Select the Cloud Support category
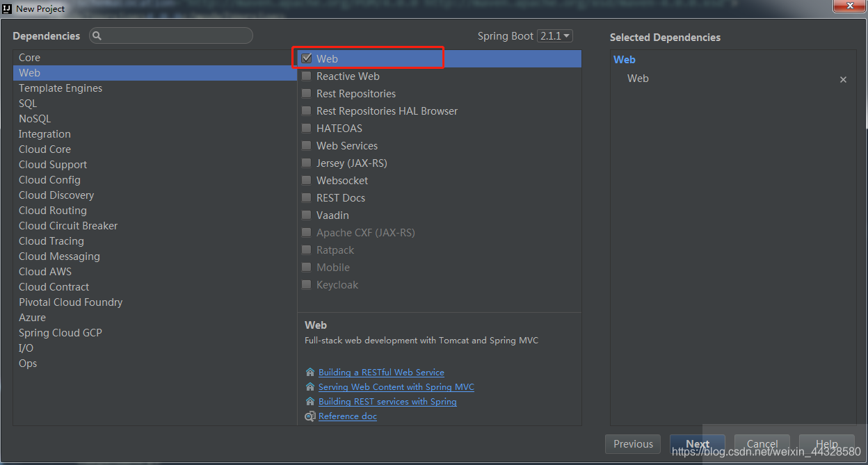 [x=154, y=165]
